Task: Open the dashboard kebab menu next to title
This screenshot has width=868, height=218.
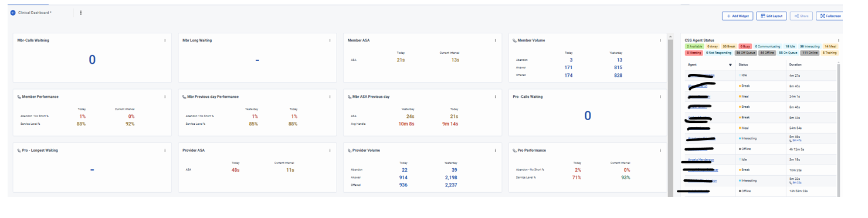Action: click(80, 12)
